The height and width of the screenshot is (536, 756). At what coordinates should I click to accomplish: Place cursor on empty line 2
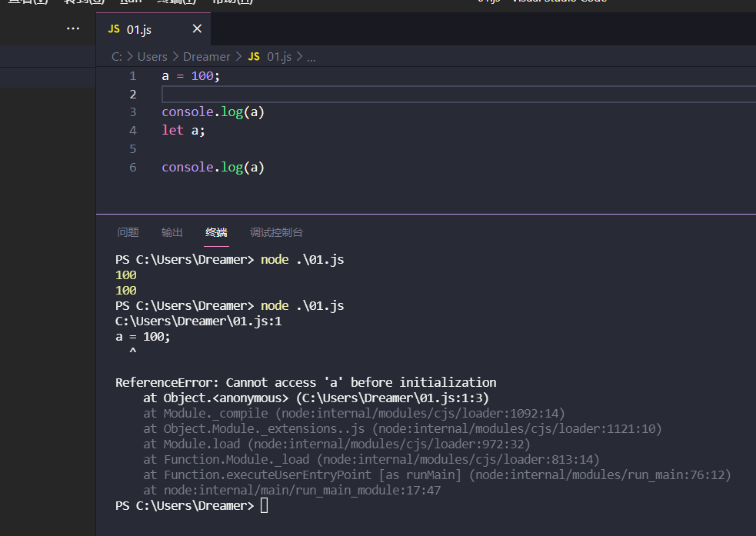[385, 95]
